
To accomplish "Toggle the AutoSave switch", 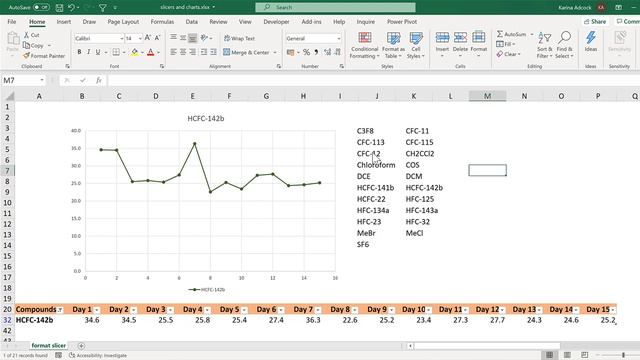I will tap(41, 7).
